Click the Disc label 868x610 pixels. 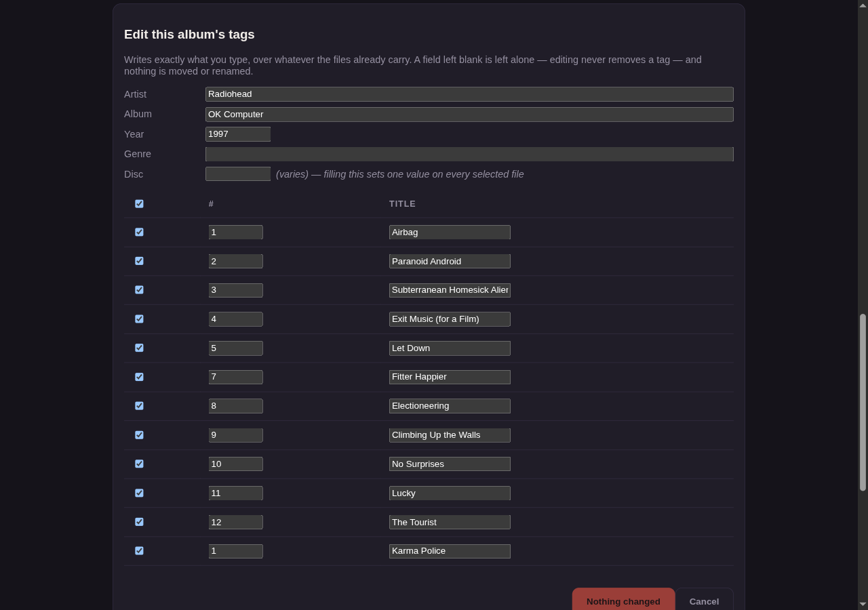point(134,174)
